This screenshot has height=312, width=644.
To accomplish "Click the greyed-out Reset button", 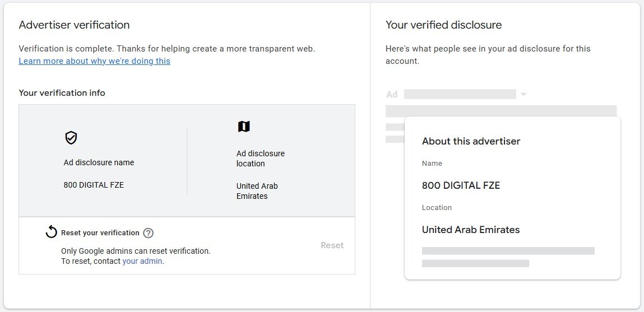I will pyautogui.click(x=332, y=245).
